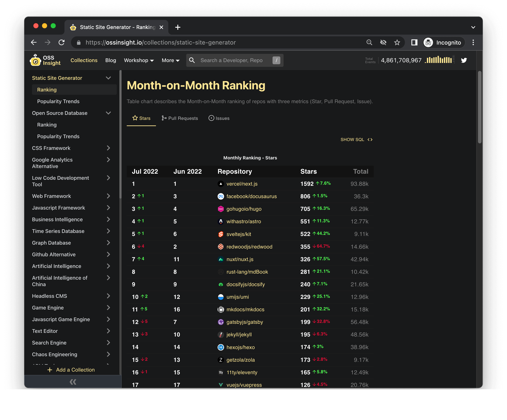Click the nuxt/nuxt.js logo icon
This screenshot has width=507, height=420.
pyautogui.click(x=221, y=259)
